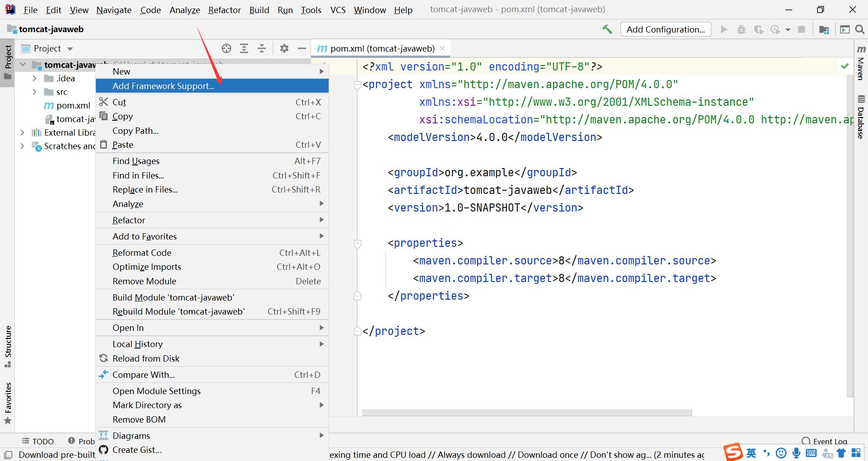This screenshot has height=461, width=868.
Task: Collapse the tomcat-javaweb root node
Action: 23,65
